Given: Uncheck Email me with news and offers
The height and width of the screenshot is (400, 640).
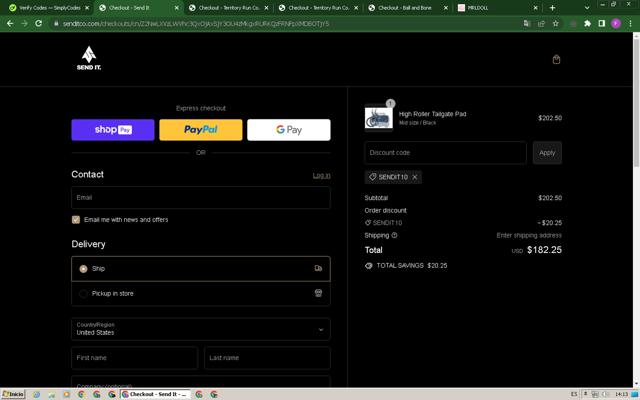Looking at the screenshot, I should coord(76,220).
